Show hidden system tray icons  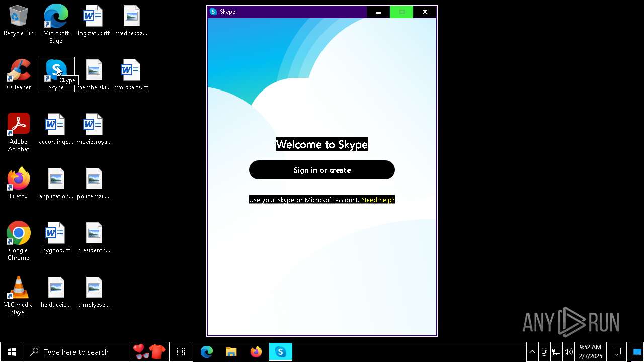pos(532,352)
